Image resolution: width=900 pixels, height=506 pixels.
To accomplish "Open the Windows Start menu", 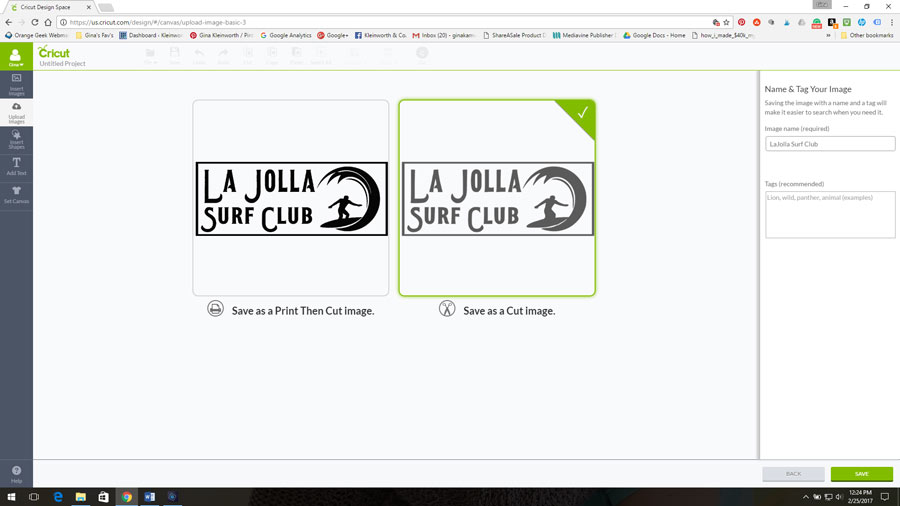I will click(11, 497).
